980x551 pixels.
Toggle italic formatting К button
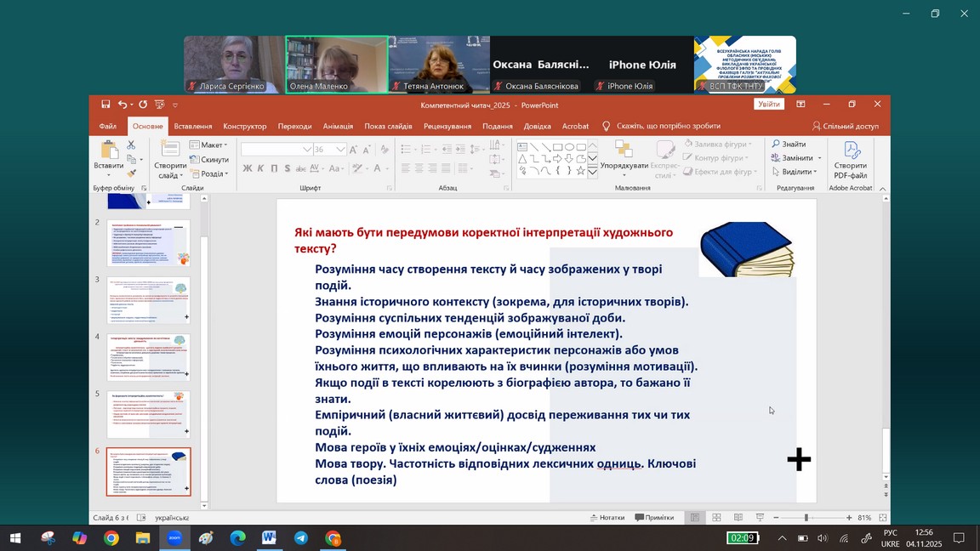click(261, 168)
